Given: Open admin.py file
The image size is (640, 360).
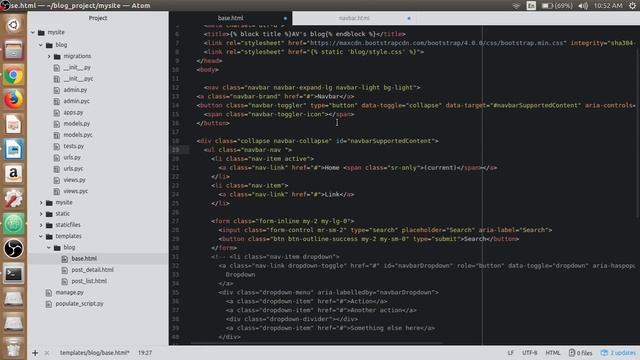Looking at the screenshot, I should [x=75, y=90].
